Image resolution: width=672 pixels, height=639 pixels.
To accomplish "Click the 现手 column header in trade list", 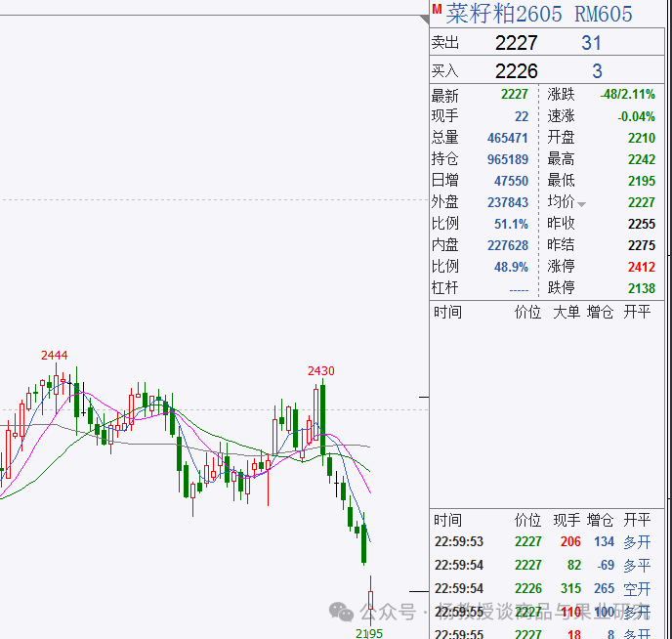I will click(x=567, y=520).
